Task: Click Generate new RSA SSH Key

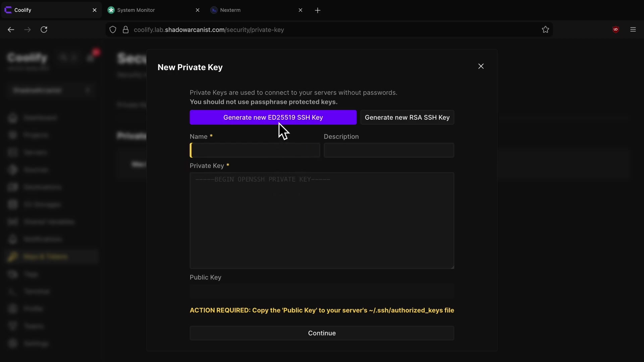Action: pyautogui.click(x=407, y=117)
